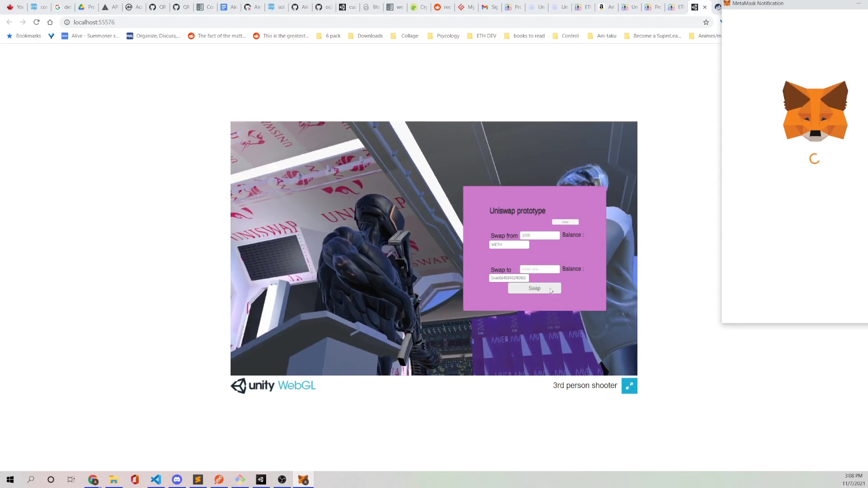Toggle Unity WebGL fullscreen icon
The height and width of the screenshot is (488, 868).
[x=629, y=386]
